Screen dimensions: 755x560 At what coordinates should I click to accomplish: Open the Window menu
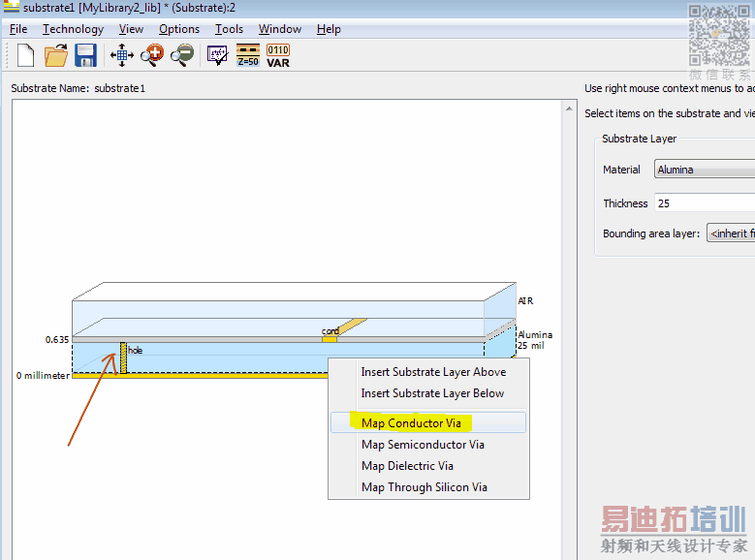click(x=280, y=29)
